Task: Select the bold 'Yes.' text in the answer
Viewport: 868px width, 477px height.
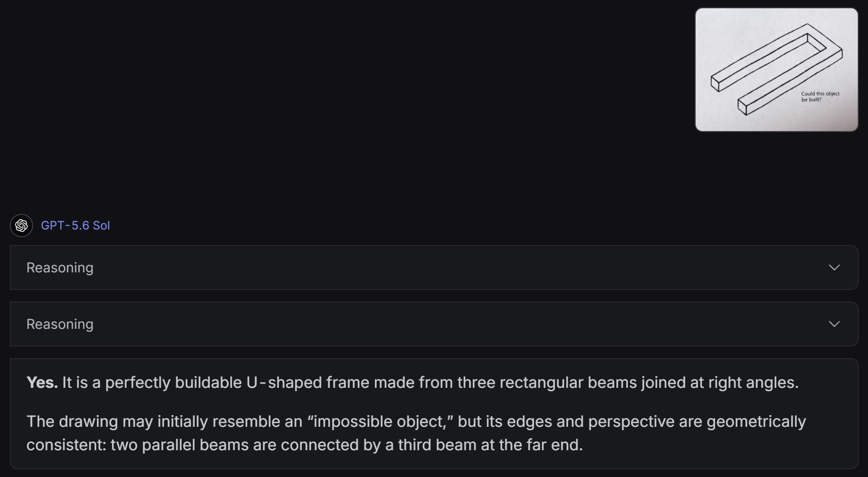Action: [x=42, y=382]
